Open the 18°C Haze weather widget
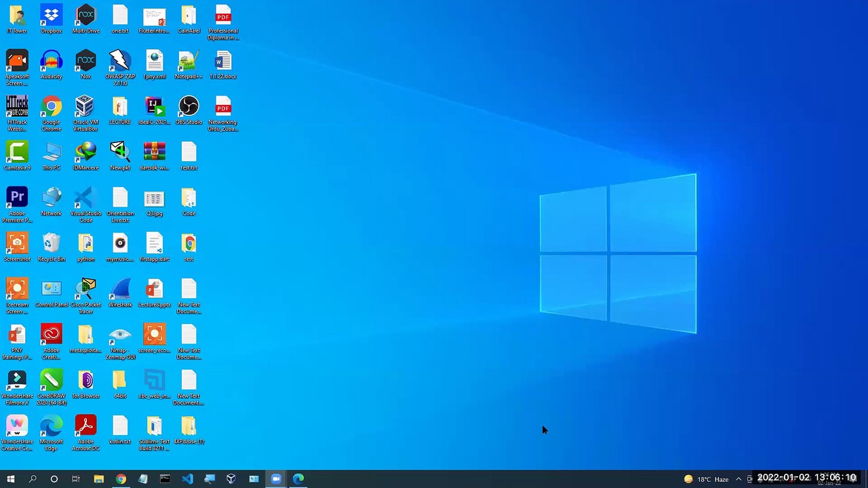This screenshot has width=868, height=488. coord(706,479)
